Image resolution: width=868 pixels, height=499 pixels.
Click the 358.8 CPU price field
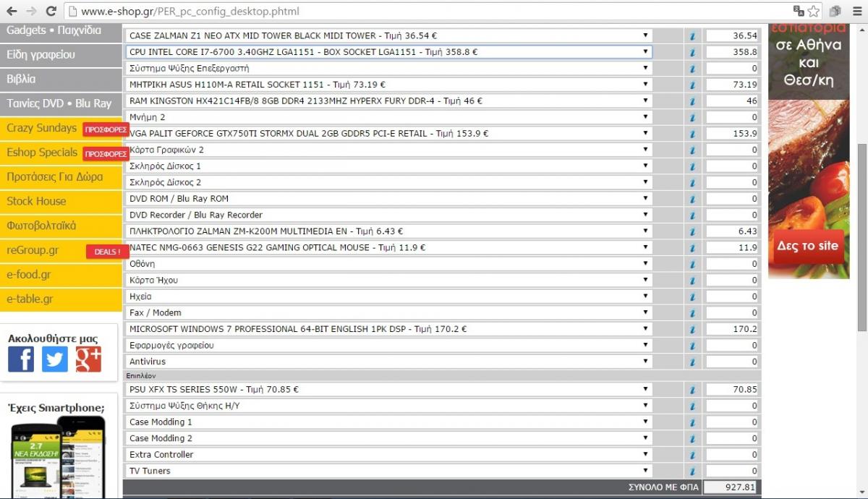coord(731,52)
